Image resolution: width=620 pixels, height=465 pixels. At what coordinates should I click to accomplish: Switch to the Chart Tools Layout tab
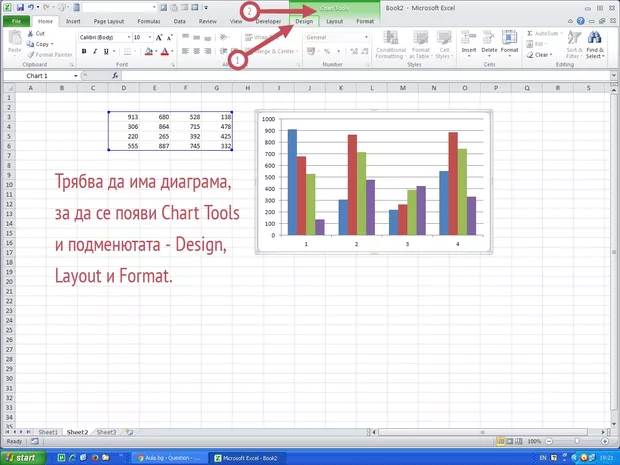pyautogui.click(x=335, y=21)
